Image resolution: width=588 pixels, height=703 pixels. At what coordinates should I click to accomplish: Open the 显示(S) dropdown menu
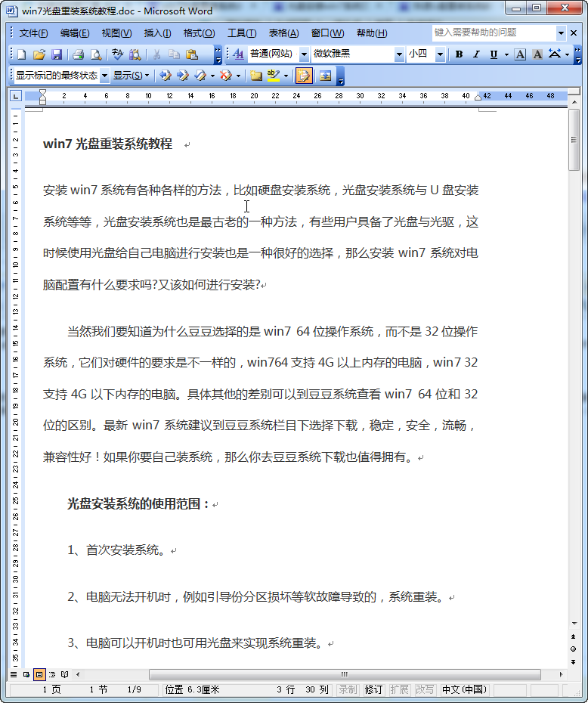(x=131, y=76)
